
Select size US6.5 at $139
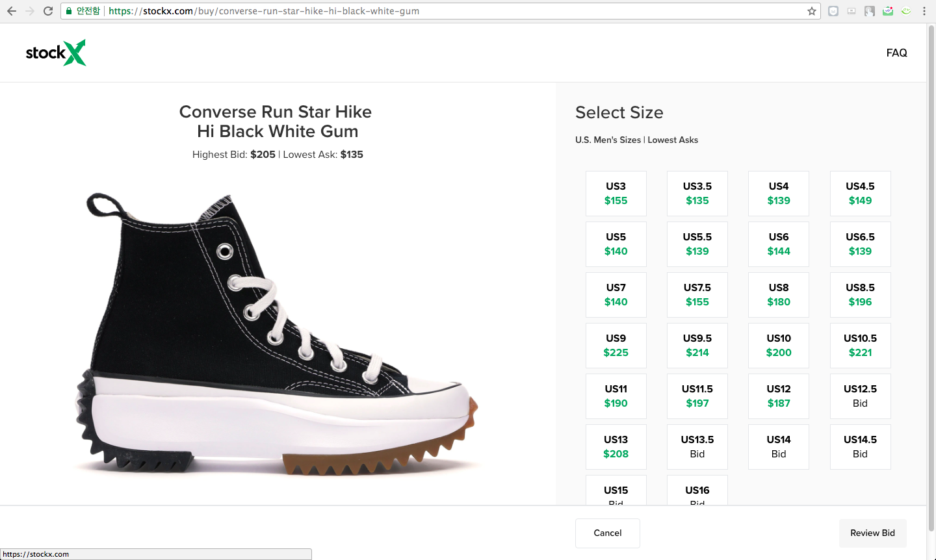coord(861,244)
